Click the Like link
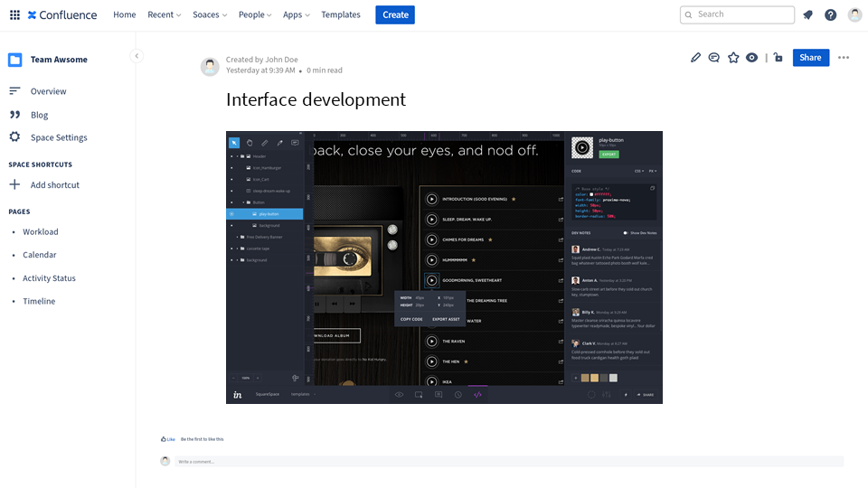Screen dimensions: 868x488 (168, 439)
